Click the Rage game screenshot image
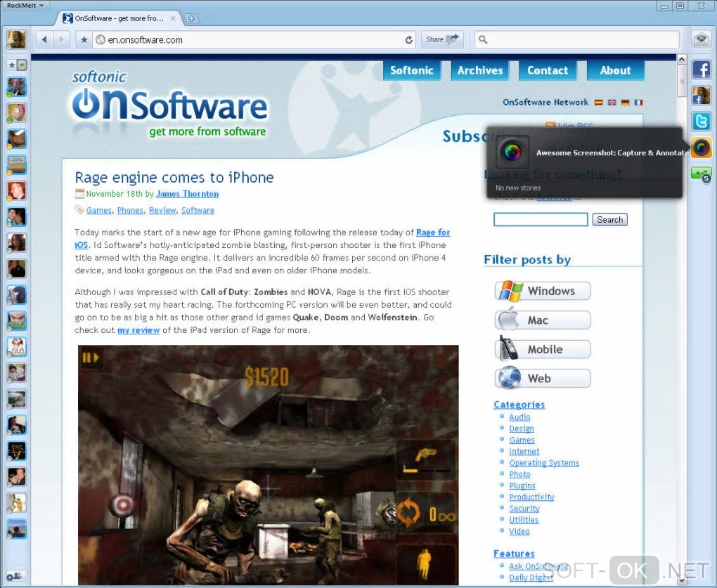 point(268,464)
